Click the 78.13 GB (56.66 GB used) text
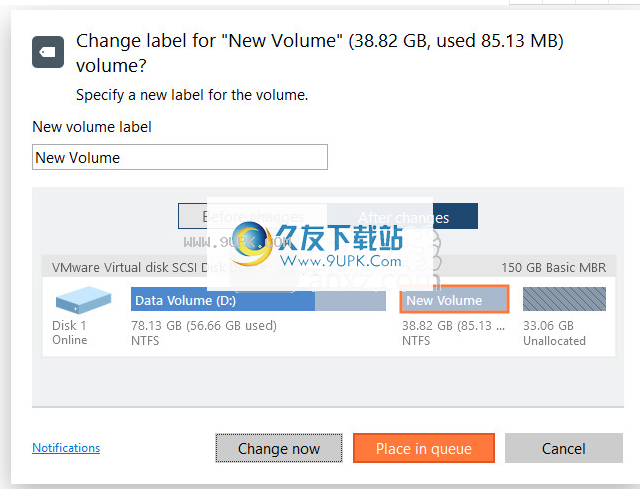The width and height of the screenshot is (640, 489). click(x=204, y=326)
